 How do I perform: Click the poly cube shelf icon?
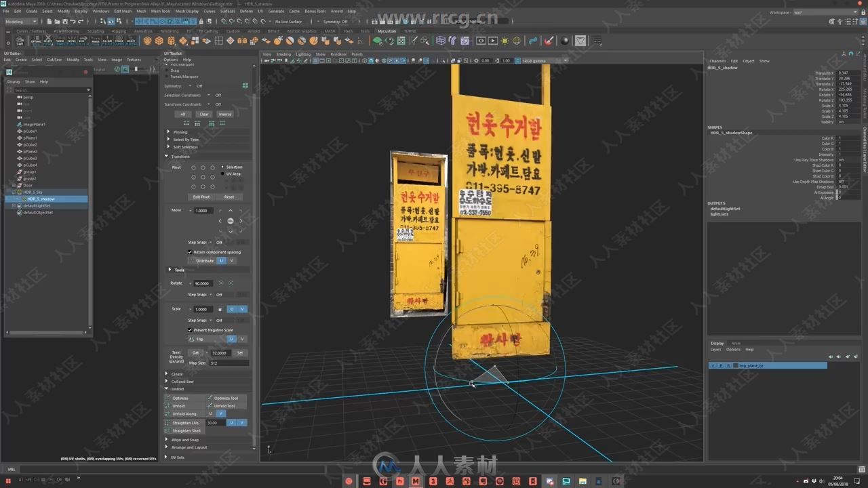159,41
